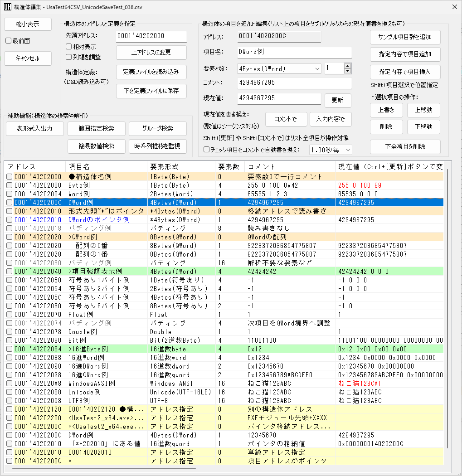
Task: Select the >16進Byte例 row name
Action: click(88, 349)
